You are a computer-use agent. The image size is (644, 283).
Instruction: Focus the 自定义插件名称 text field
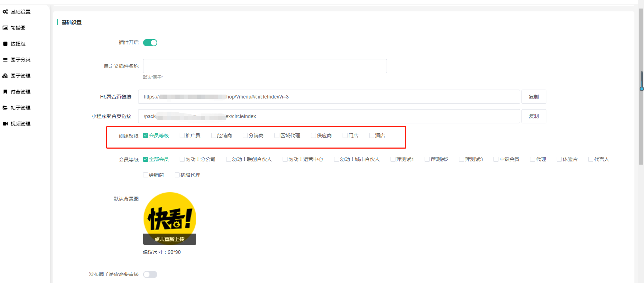coord(265,66)
